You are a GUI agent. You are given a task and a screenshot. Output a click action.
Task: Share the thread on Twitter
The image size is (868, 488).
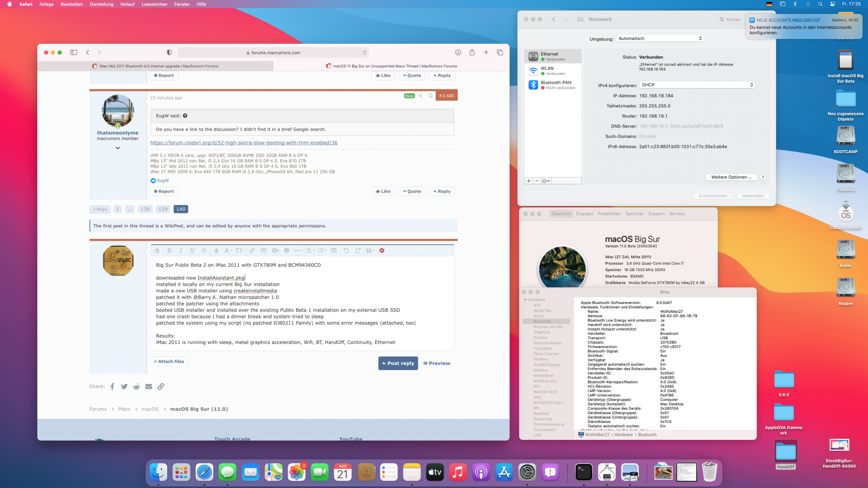click(124, 386)
